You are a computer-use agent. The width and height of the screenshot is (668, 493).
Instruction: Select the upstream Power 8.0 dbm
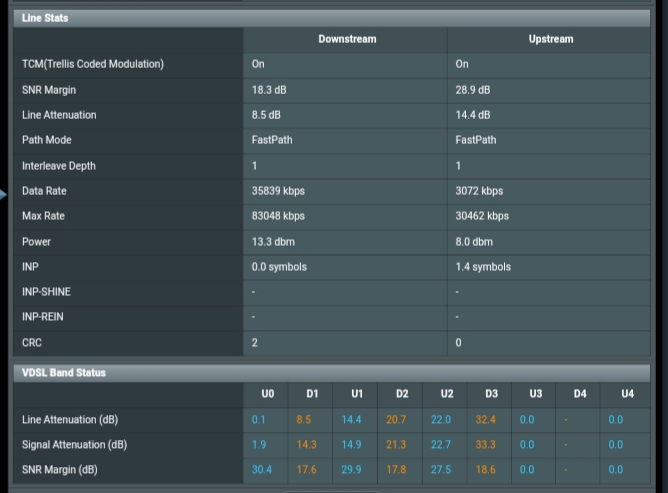pyautogui.click(x=474, y=242)
